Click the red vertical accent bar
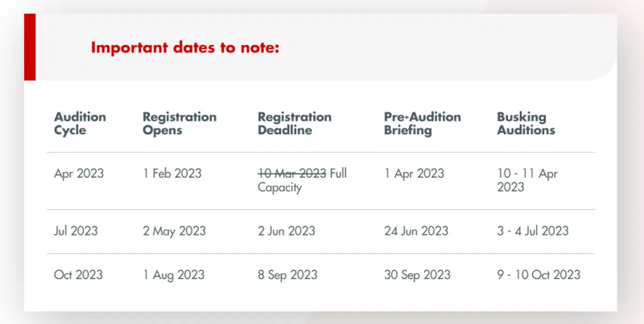The image size is (644, 324). tap(30, 47)
